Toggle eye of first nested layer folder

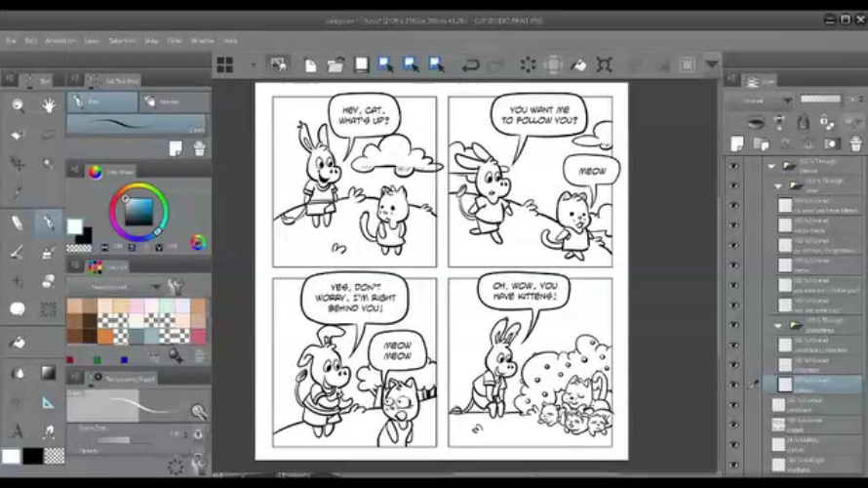click(x=734, y=185)
